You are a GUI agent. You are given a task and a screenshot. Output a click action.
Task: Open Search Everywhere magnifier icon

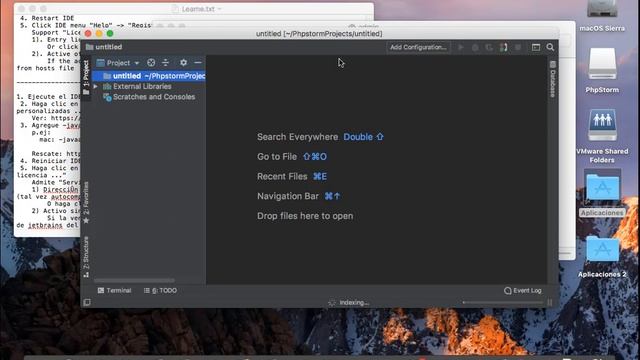[550, 47]
